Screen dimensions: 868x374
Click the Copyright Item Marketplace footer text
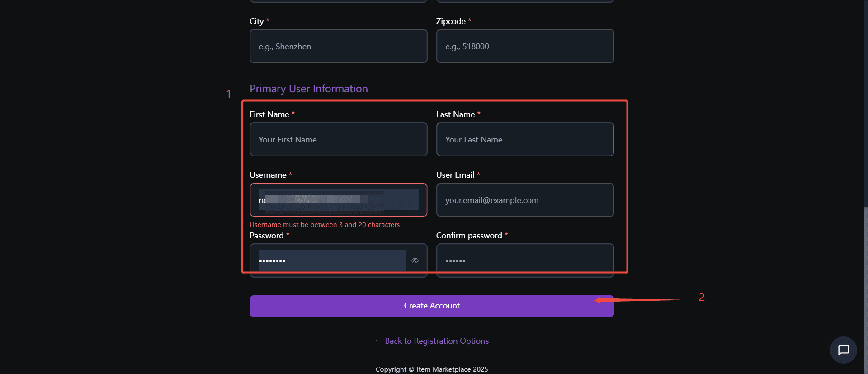[x=431, y=369]
